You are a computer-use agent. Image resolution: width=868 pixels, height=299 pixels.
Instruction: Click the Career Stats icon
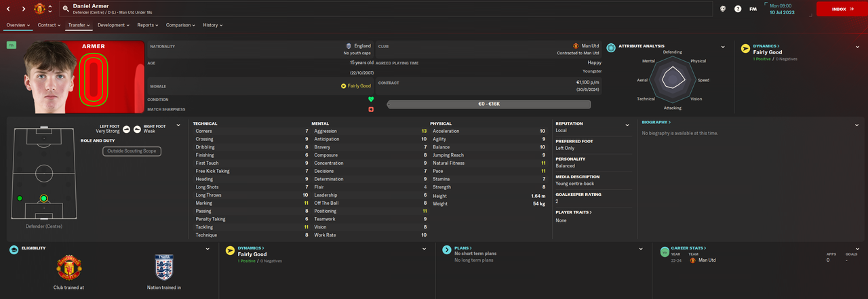click(x=665, y=252)
